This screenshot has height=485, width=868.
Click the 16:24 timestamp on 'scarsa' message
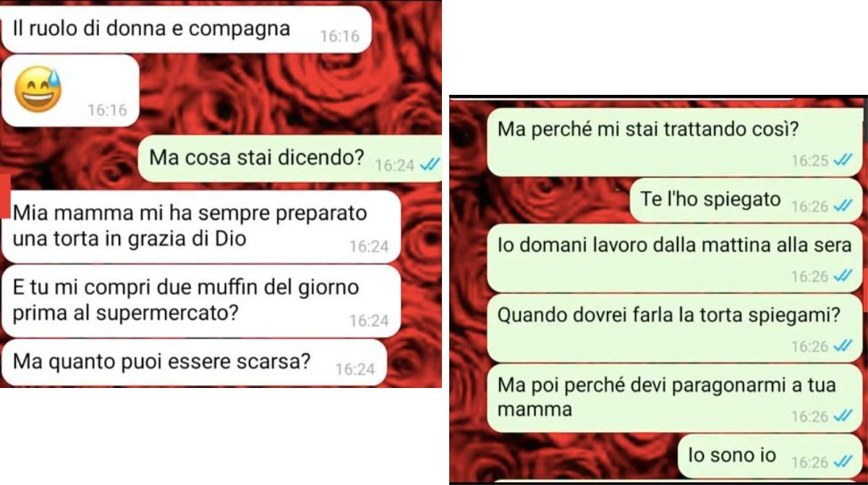pyautogui.click(x=355, y=369)
